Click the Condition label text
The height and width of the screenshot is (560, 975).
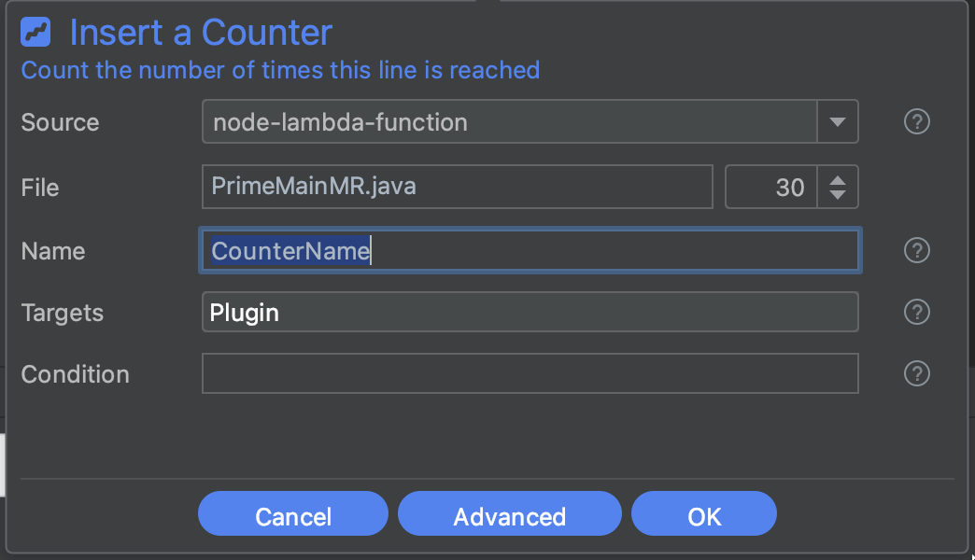(x=76, y=374)
